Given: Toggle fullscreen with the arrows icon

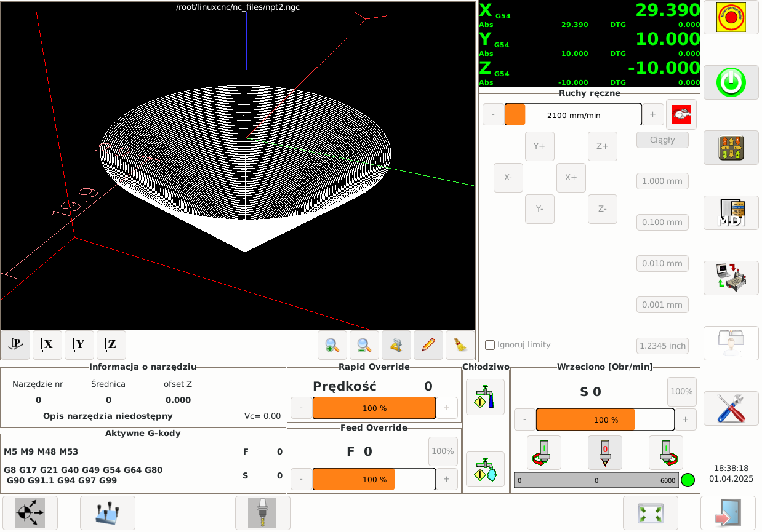Looking at the screenshot, I should click(x=651, y=513).
